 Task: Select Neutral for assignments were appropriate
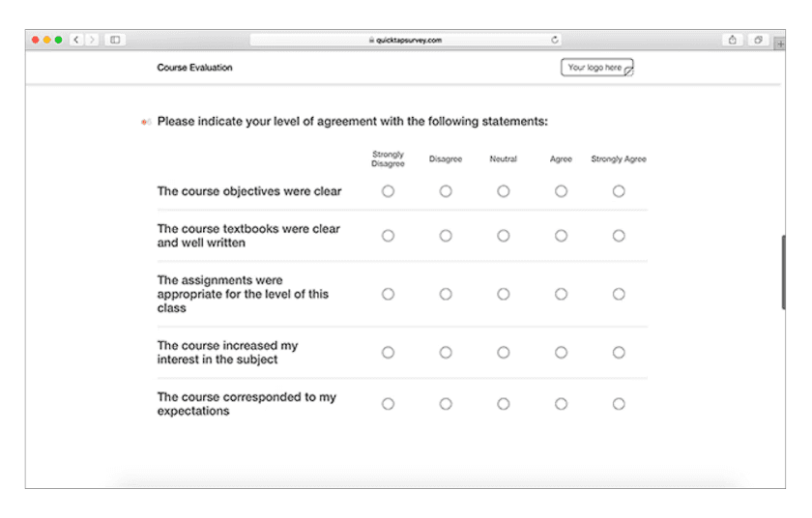point(503,294)
